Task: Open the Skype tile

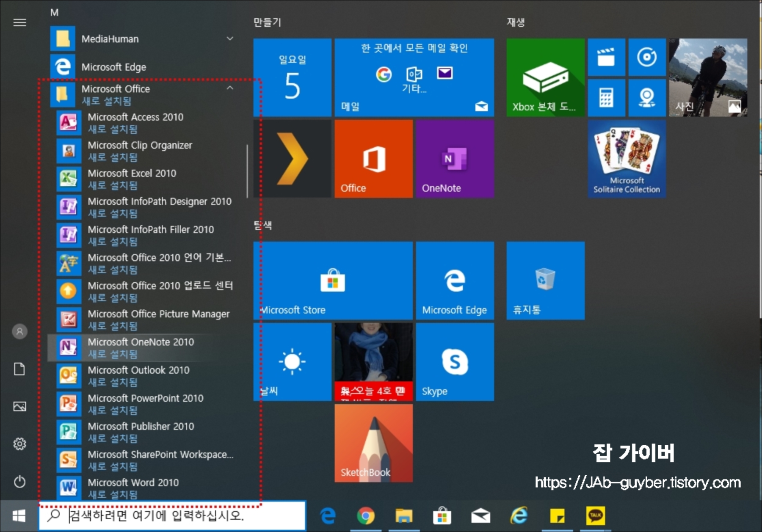Action: coord(455,362)
